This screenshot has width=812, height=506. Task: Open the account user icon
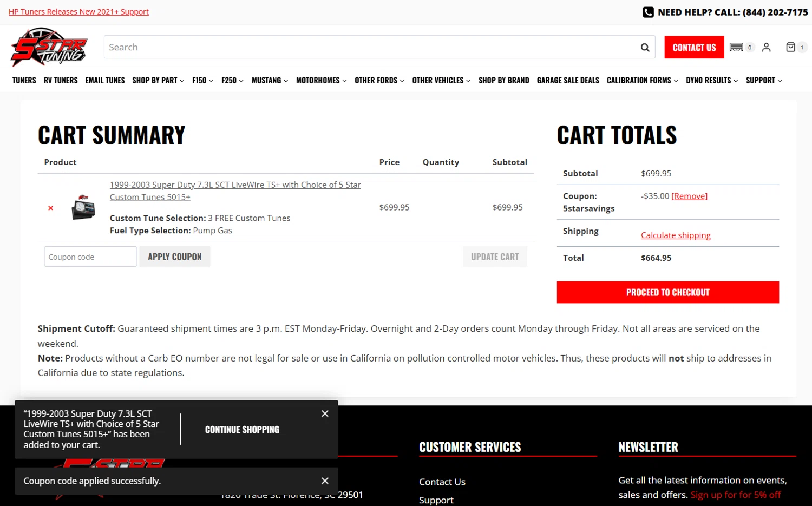pyautogui.click(x=766, y=48)
